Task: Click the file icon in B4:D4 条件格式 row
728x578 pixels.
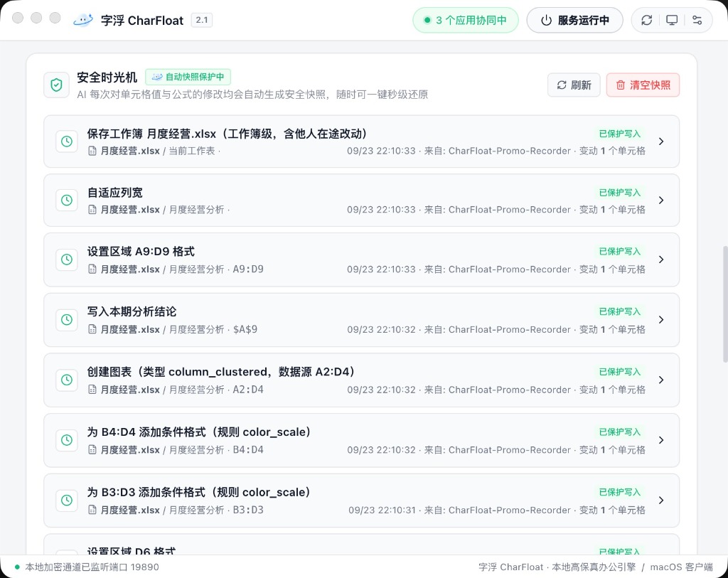Action: coord(92,449)
